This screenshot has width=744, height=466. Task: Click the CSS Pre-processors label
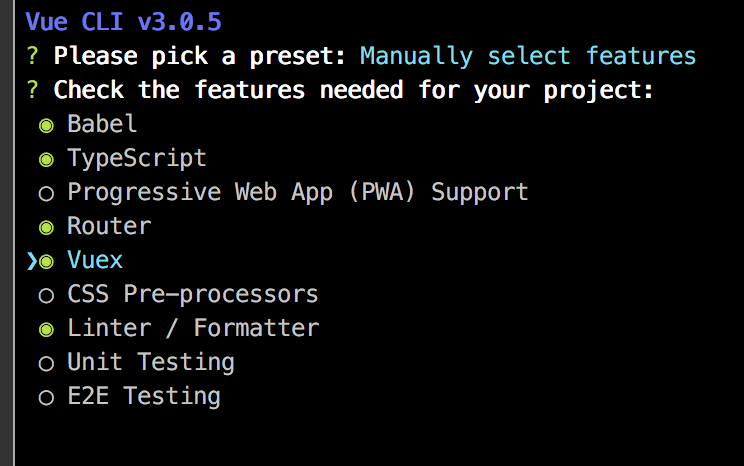click(x=193, y=295)
